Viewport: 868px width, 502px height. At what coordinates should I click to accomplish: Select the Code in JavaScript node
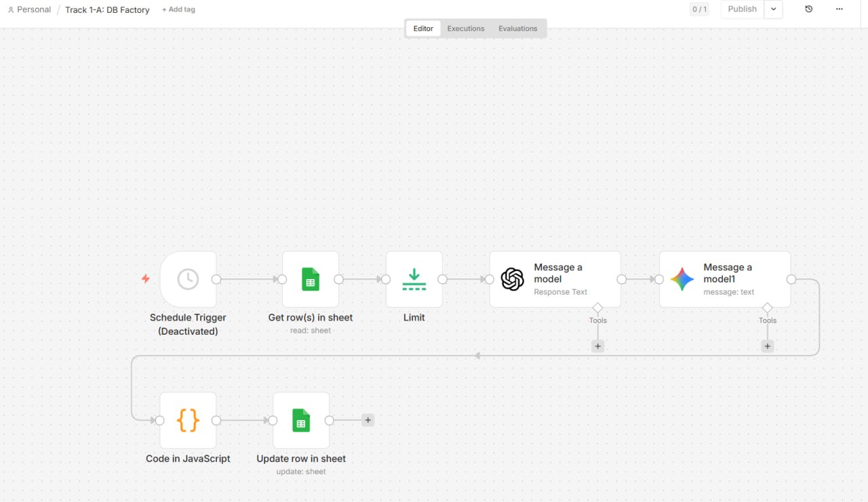pos(188,420)
